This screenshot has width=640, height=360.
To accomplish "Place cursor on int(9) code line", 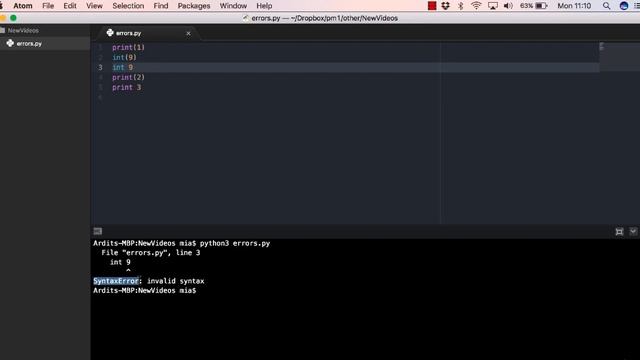I will pos(124,58).
